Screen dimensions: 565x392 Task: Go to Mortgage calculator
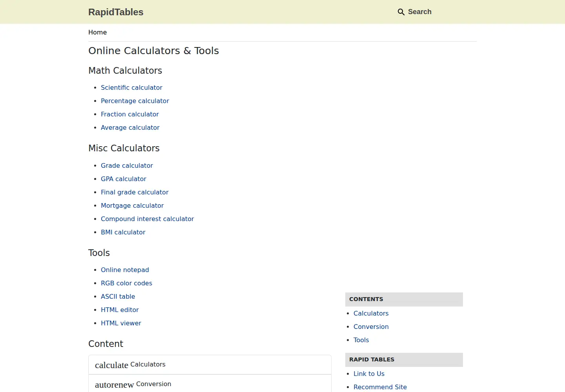(132, 205)
